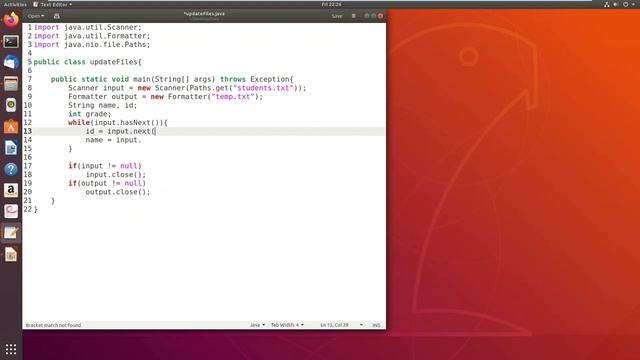Open the Terminal from the dock

(11, 41)
